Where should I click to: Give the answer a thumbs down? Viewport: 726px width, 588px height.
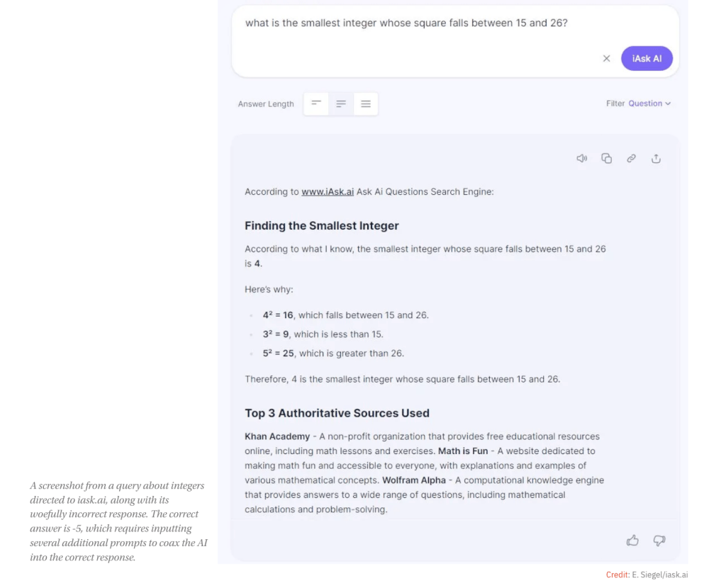[x=659, y=541]
